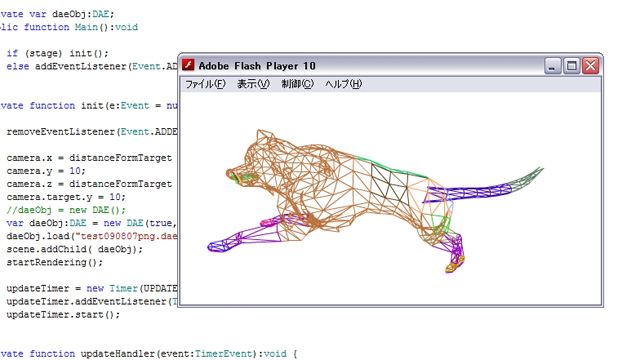The width and height of the screenshot is (640, 360).
Task: Open the 制御(C) menu in Flash Player
Action: point(298,84)
